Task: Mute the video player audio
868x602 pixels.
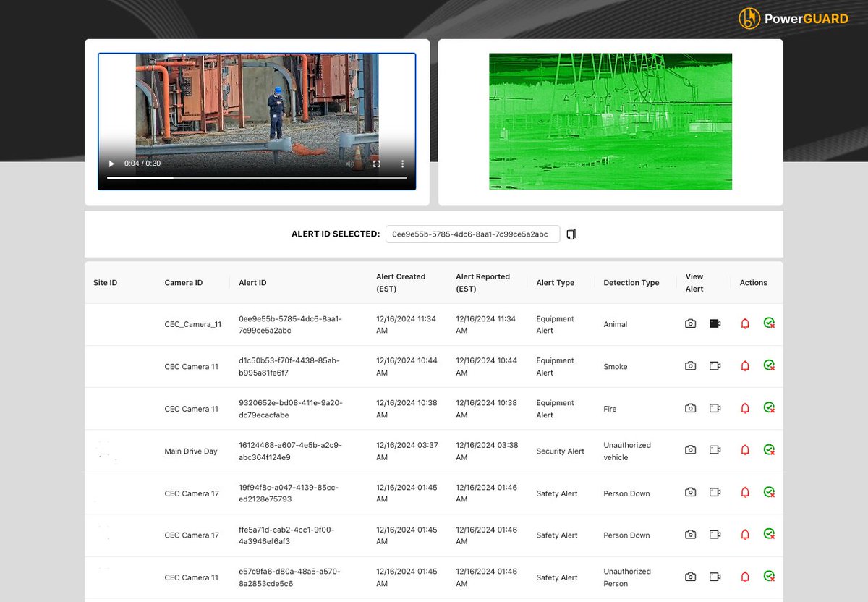Action: [x=350, y=164]
